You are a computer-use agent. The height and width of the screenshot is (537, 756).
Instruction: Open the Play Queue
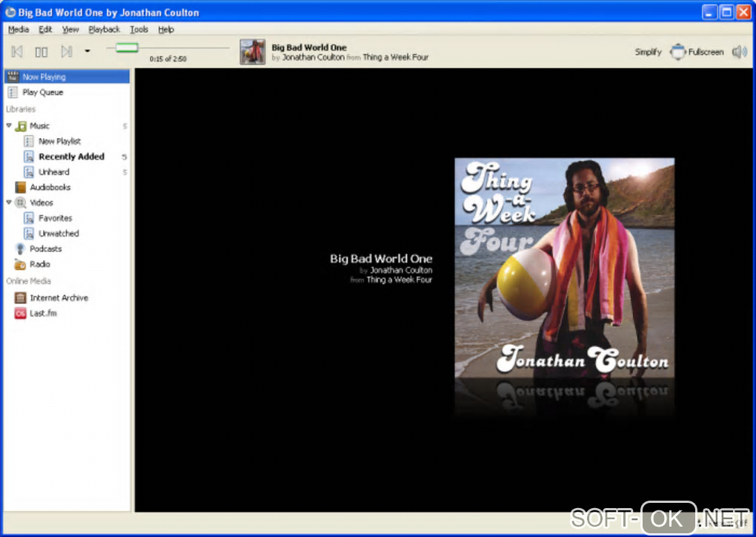click(x=67, y=92)
